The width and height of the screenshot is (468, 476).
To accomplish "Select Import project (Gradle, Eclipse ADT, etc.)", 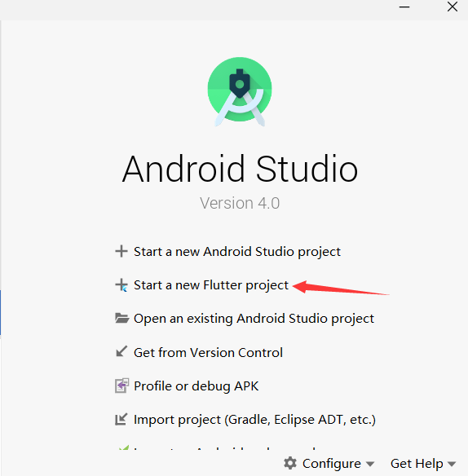I will click(x=255, y=420).
